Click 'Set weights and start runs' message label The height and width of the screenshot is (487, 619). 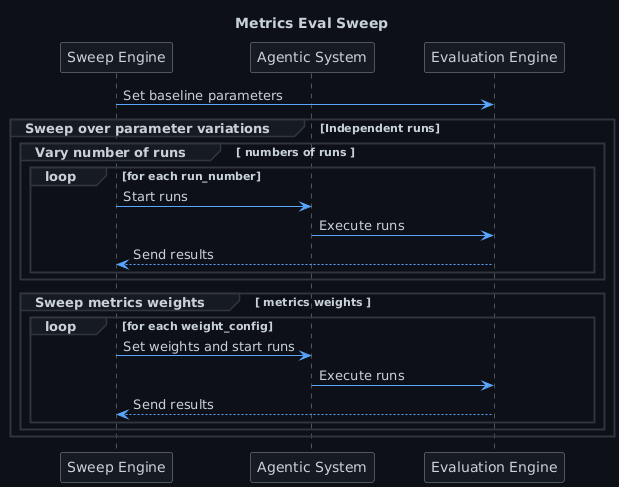coord(209,347)
